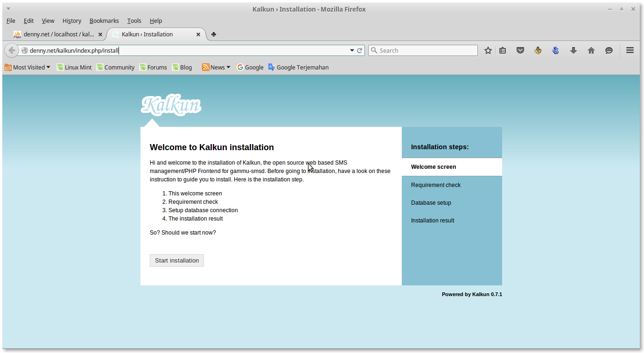Open the Linux Mint bookmark

pyautogui.click(x=74, y=67)
